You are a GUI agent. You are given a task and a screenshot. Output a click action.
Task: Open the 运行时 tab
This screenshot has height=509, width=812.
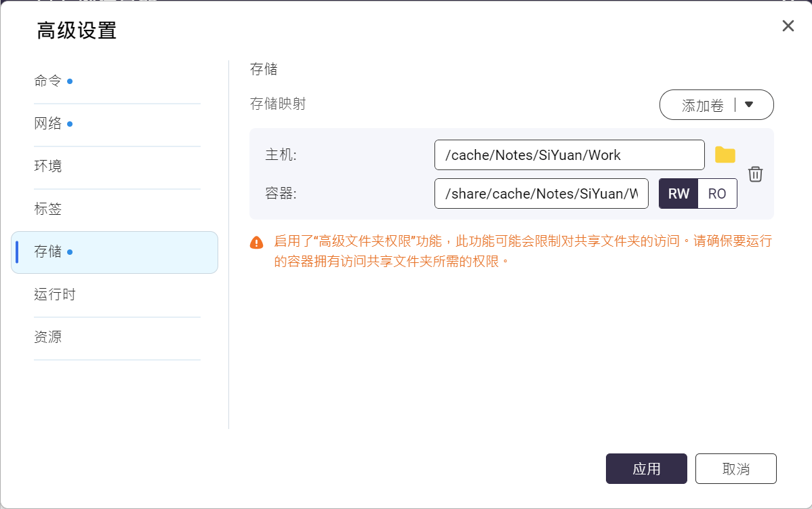(x=55, y=295)
